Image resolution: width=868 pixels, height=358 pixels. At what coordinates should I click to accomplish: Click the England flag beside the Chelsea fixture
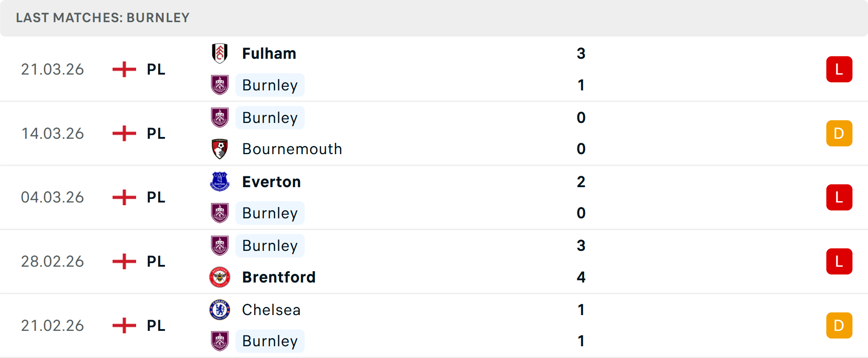click(123, 325)
